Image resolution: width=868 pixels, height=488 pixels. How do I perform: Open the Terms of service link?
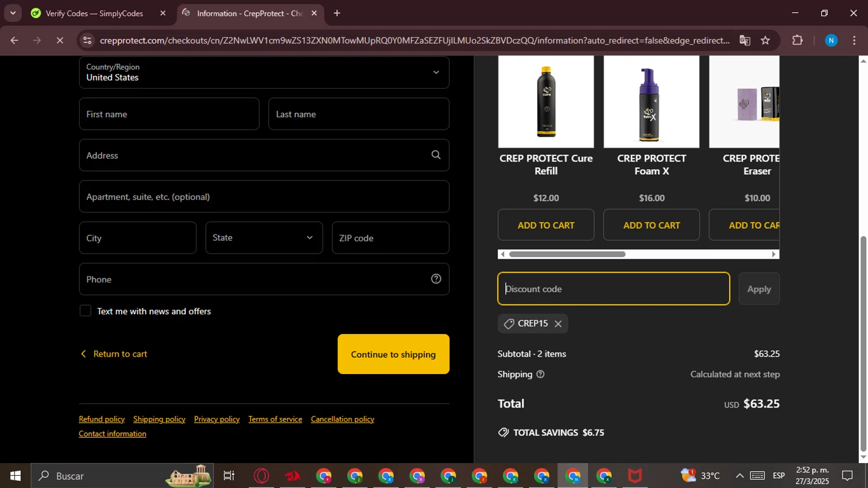[275, 419]
